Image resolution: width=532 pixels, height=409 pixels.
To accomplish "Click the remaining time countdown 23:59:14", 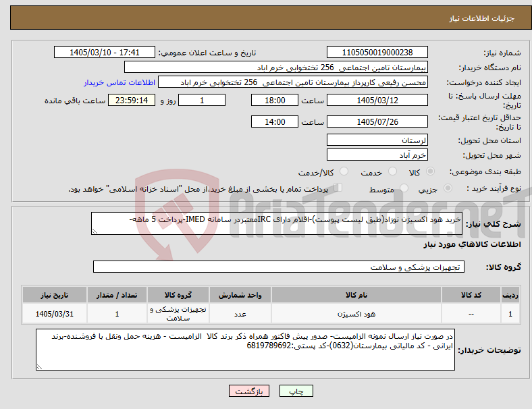I will tap(132, 100).
